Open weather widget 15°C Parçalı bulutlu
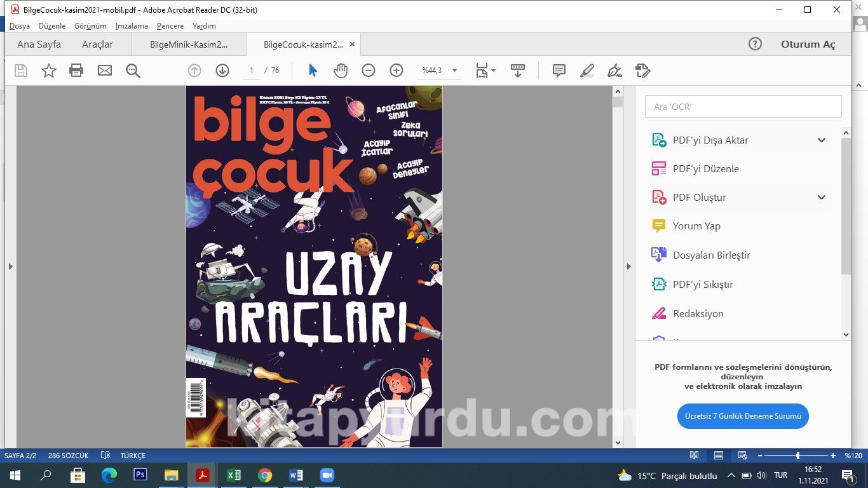 [x=667, y=475]
